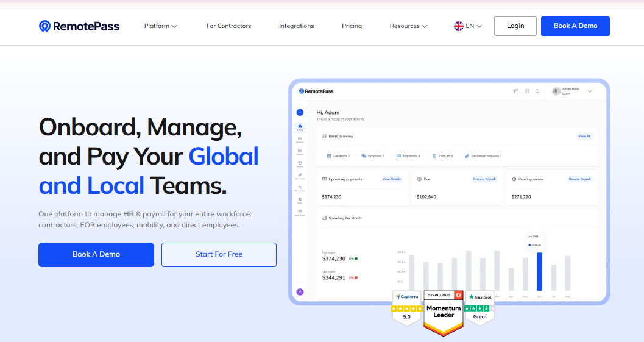Screen dimensions: 644x342
Task: Click the highlighted blue Jun bar in chart
Action: (539, 272)
